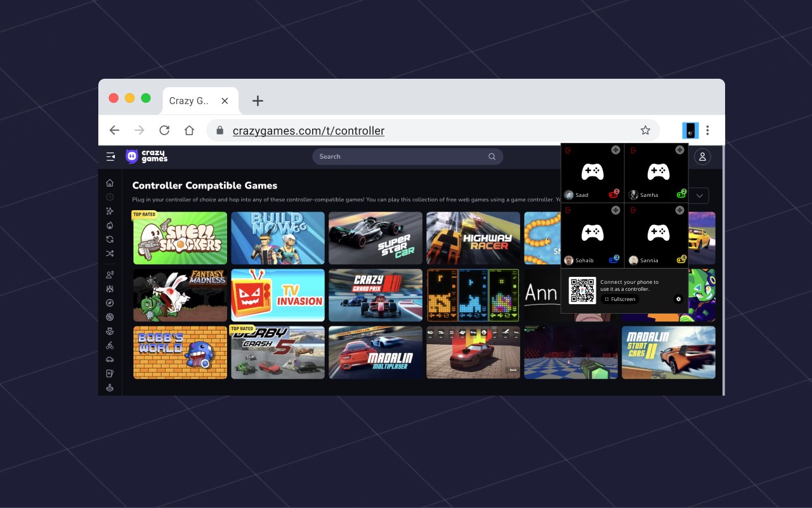This screenshot has height=508, width=812.
Task: Open adventure compass icon in sidebar
Action: point(110,303)
